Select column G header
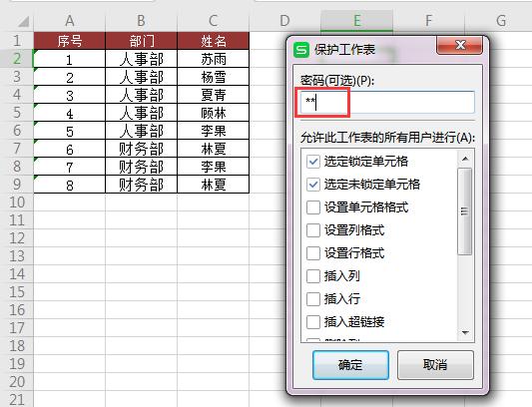The width and height of the screenshot is (532, 407). click(501, 21)
